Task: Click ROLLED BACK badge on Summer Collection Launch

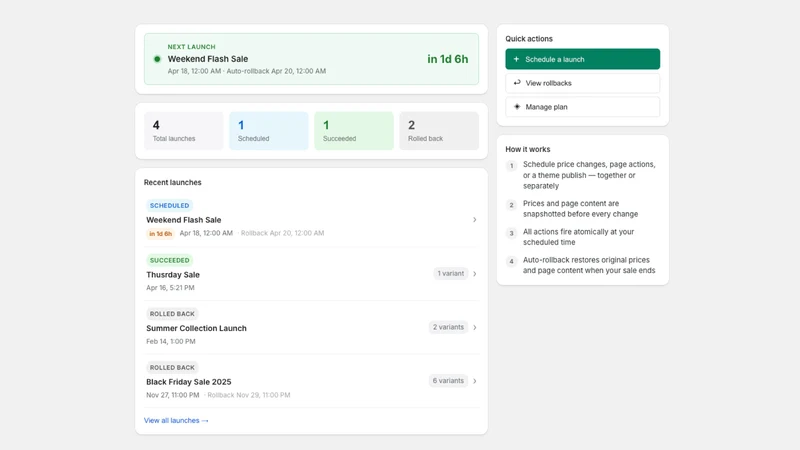Action: [x=172, y=314]
